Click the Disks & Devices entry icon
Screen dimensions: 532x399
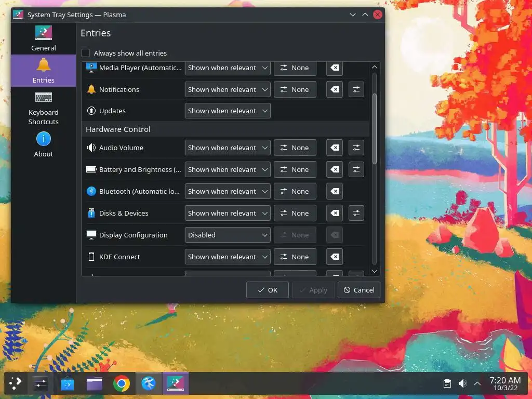coord(91,214)
